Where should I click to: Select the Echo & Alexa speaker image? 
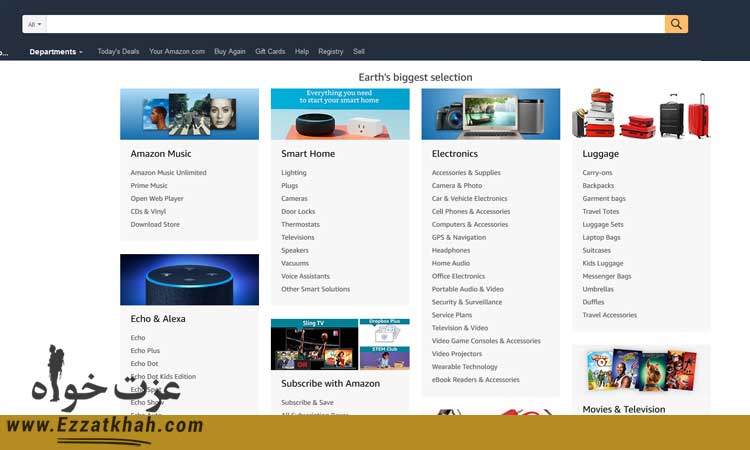[189, 280]
